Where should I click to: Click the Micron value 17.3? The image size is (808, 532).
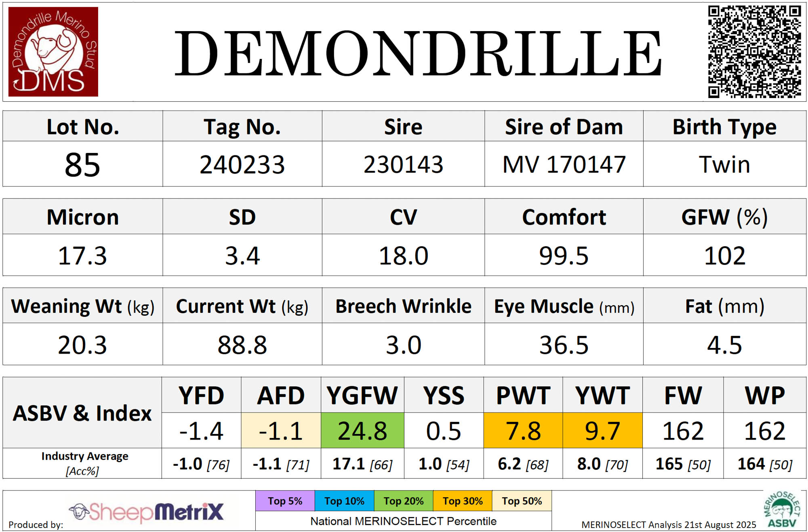click(82, 256)
